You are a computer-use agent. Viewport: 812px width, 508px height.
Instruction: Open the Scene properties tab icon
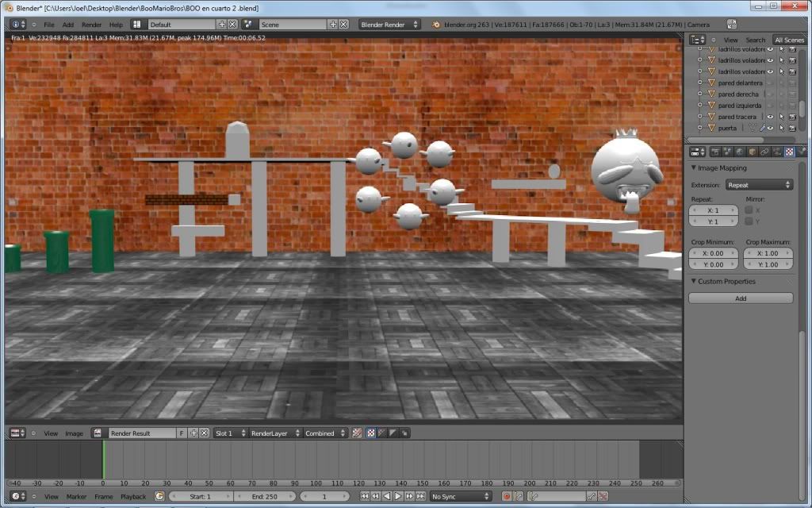point(728,152)
